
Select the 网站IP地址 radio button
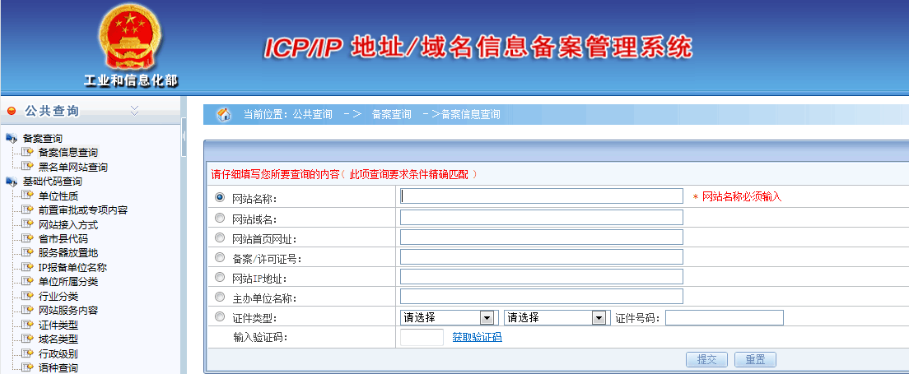click(219, 277)
